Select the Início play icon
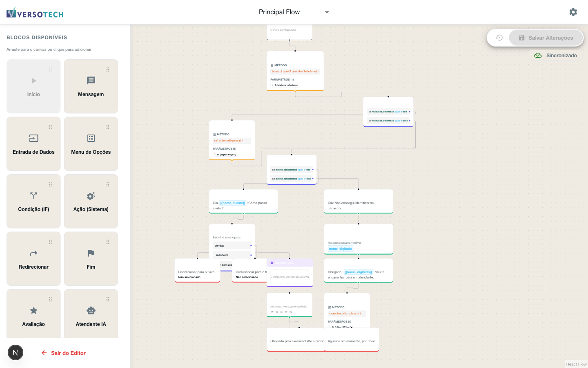The height and width of the screenshot is (368, 588). pyautogui.click(x=33, y=81)
